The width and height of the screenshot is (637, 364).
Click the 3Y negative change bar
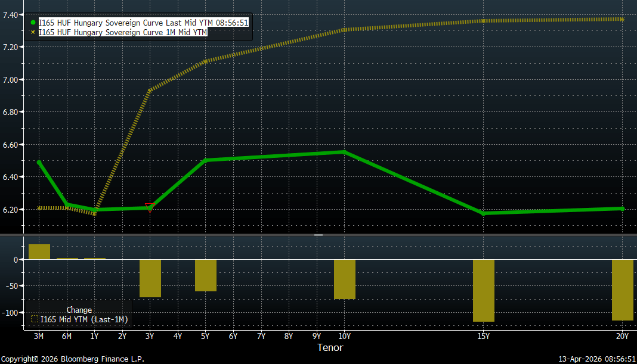(150, 278)
